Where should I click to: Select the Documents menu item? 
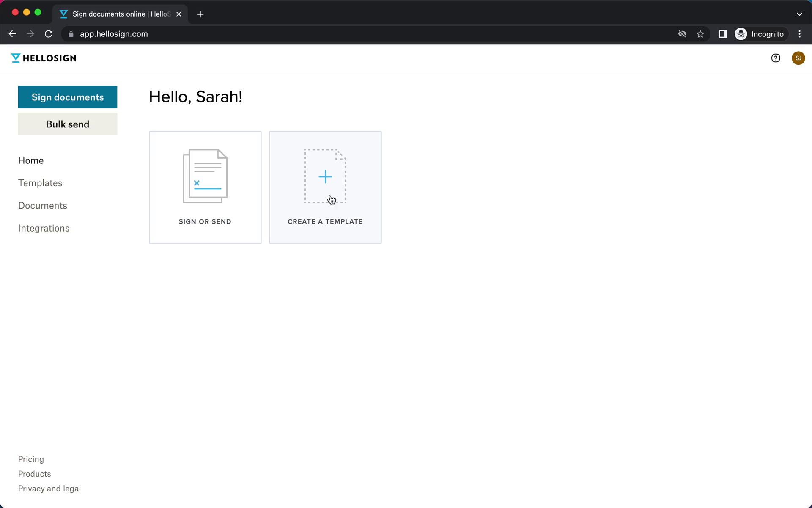(x=43, y=205)
